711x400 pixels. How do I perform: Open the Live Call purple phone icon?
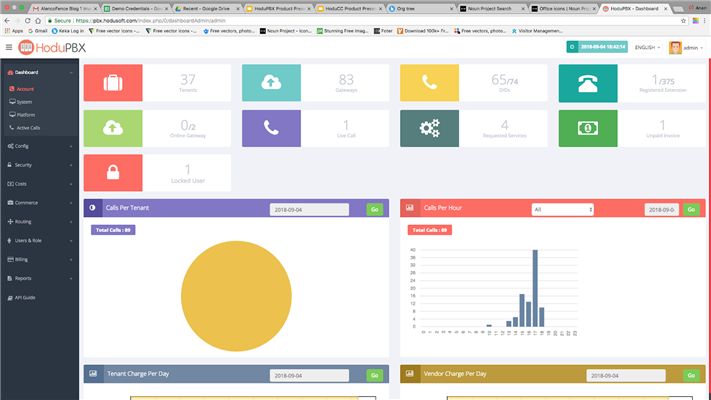pyautogui.click(x=271, y=128)
